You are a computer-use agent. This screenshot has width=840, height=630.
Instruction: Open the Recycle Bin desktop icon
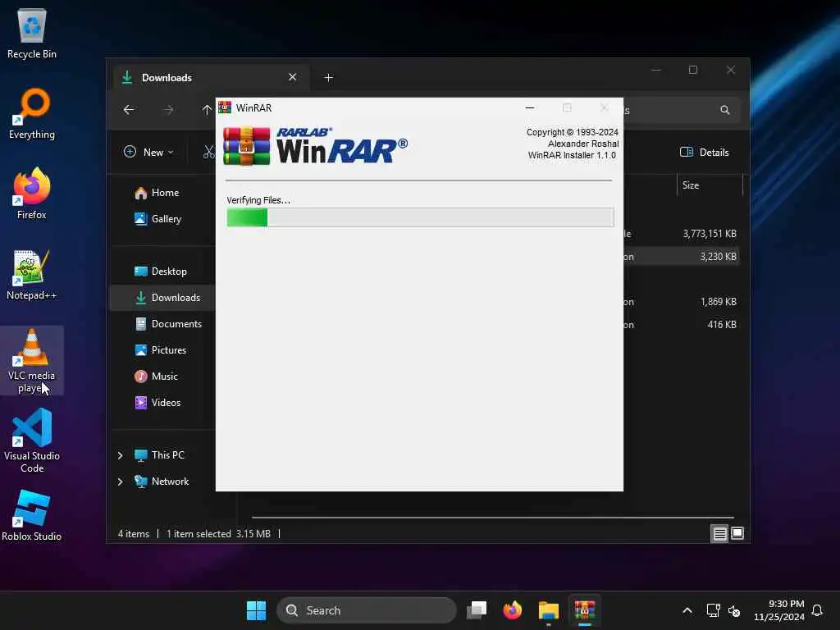tap(32, 33)
